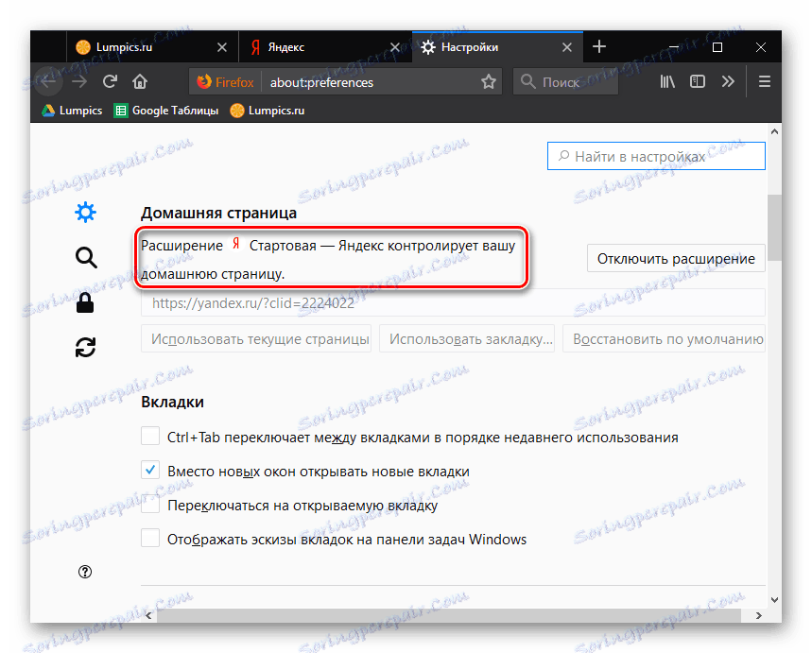Click the home page URL field
The height and width of the screenshot is (653, 812).
(x=453, y=303)
